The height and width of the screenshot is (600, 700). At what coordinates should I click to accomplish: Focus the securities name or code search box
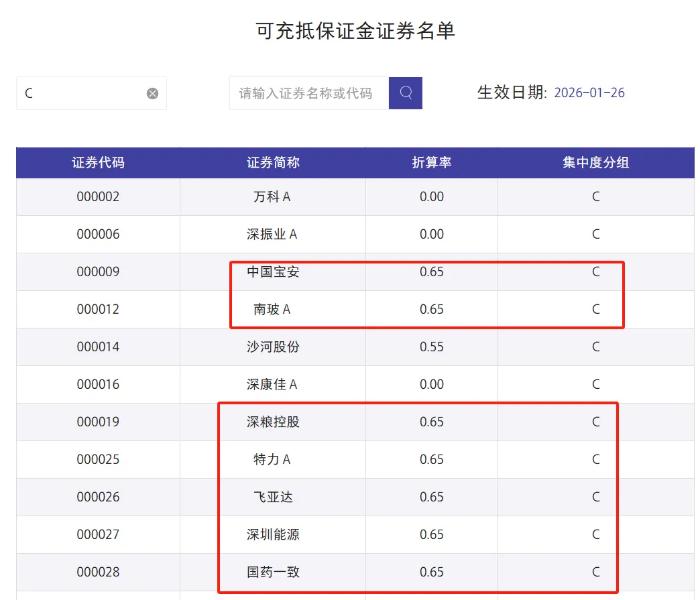click(309, 93)
